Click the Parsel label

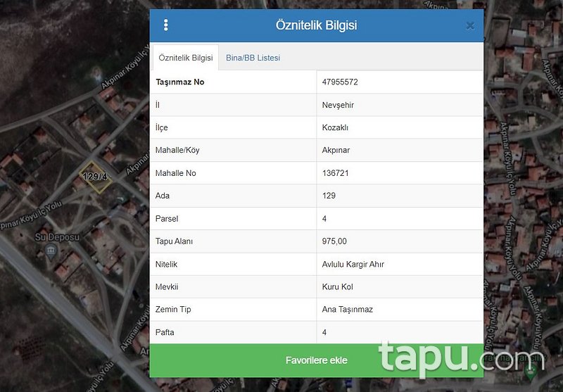[167, 219]
